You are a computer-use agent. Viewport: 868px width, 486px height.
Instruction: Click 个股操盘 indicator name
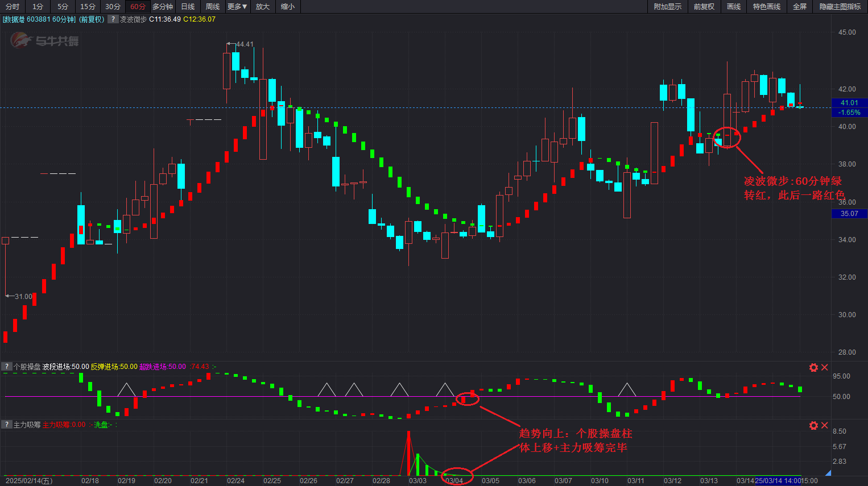click(27, 367)
